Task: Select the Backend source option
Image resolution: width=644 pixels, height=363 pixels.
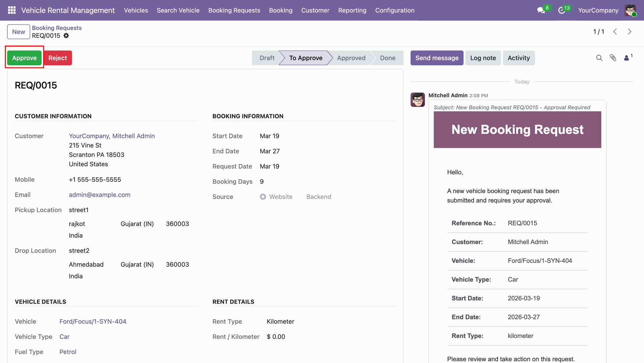Action: pos(319,197)
